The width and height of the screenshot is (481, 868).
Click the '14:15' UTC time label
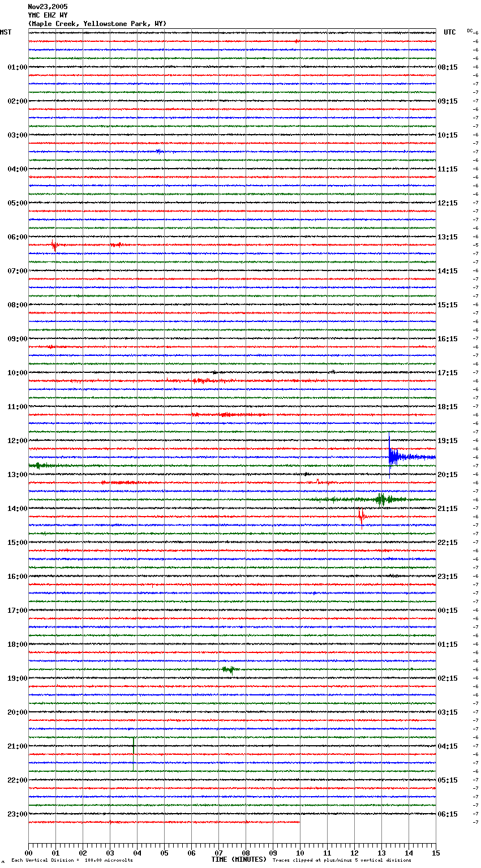tap(448, 271)
